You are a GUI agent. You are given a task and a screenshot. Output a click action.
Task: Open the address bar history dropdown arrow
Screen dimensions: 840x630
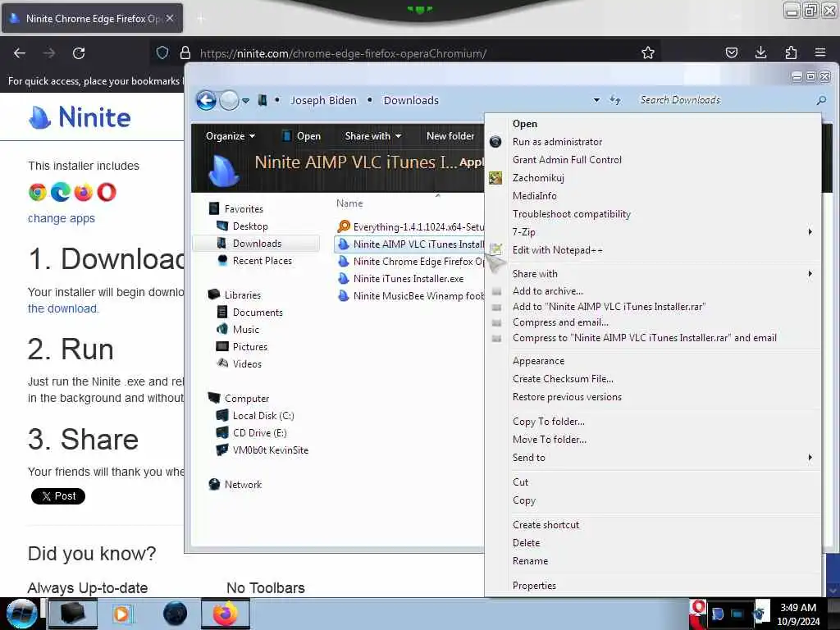tap(596, 100)
